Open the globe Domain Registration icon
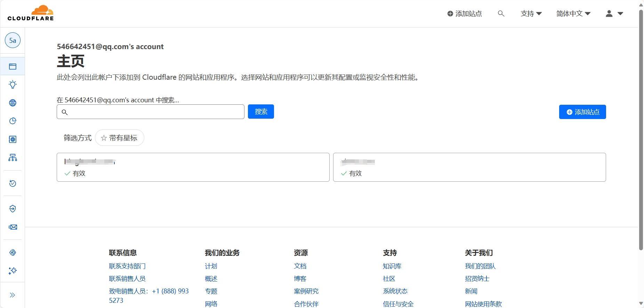 click(x=13, y=103)
